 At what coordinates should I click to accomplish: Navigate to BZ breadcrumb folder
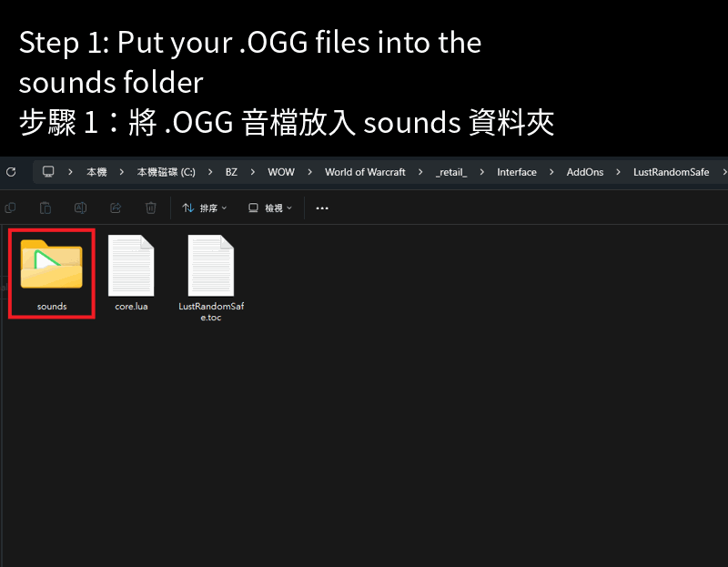click(x=231, y=172)
